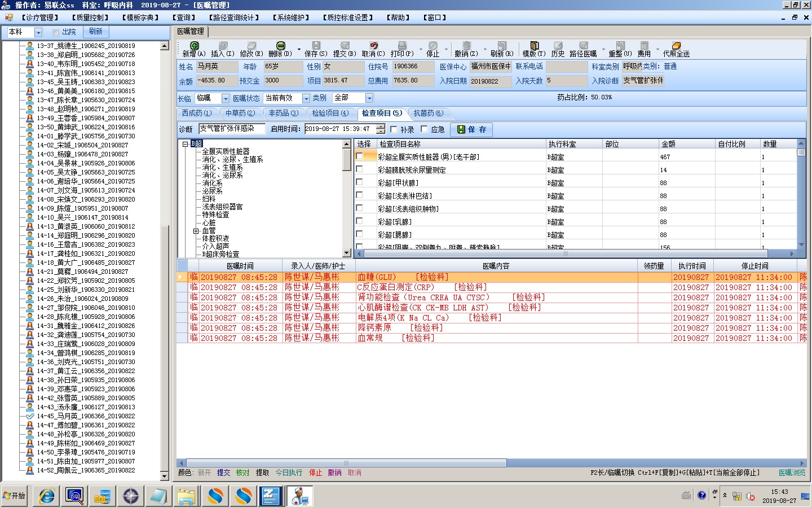The height and width of the screenshot is (508, 812).
Task: Open the 本科 department dropdown
Action: [x=38, y=33]
